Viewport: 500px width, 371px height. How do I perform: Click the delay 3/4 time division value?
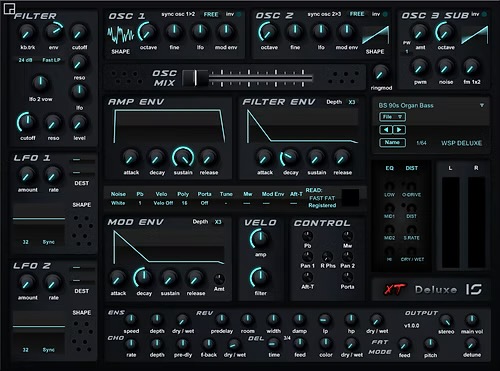pos(287,338)
